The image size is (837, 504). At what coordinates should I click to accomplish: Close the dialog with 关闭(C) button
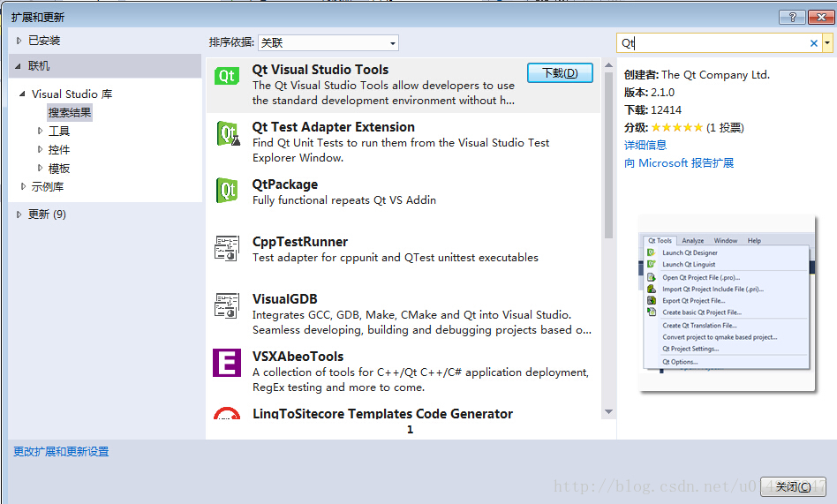[793, 486]
